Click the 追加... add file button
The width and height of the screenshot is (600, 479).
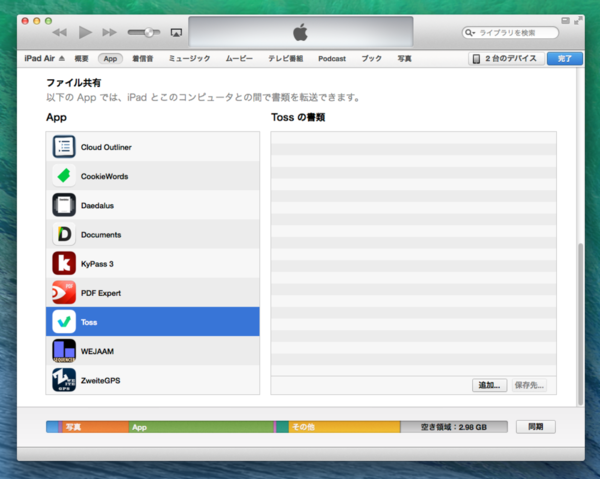point(489,385)
